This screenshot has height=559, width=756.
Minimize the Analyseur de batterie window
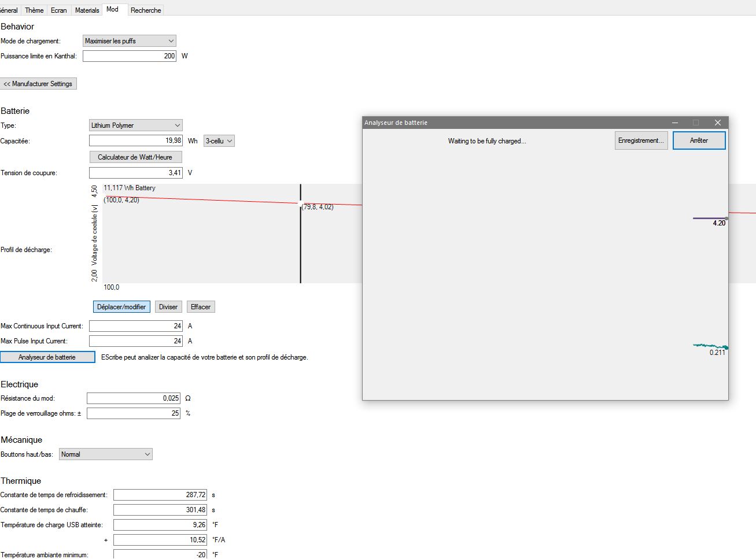coord(675,123)
